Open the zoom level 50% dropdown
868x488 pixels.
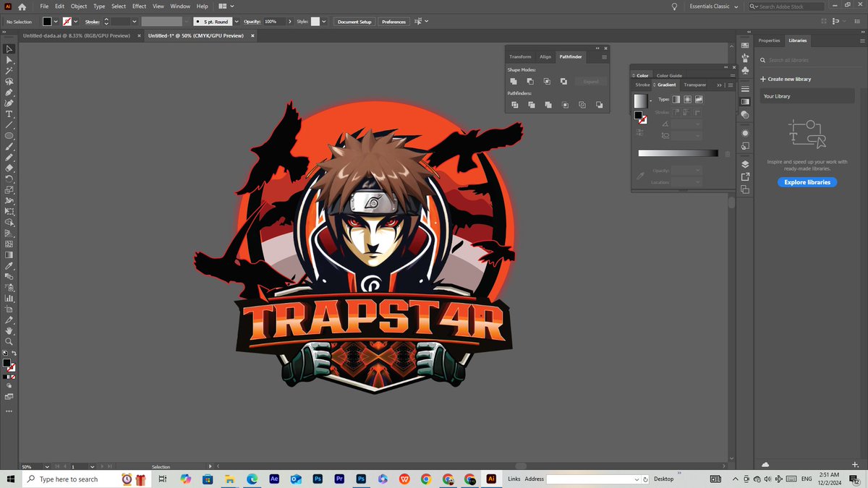tap(48, 467)
